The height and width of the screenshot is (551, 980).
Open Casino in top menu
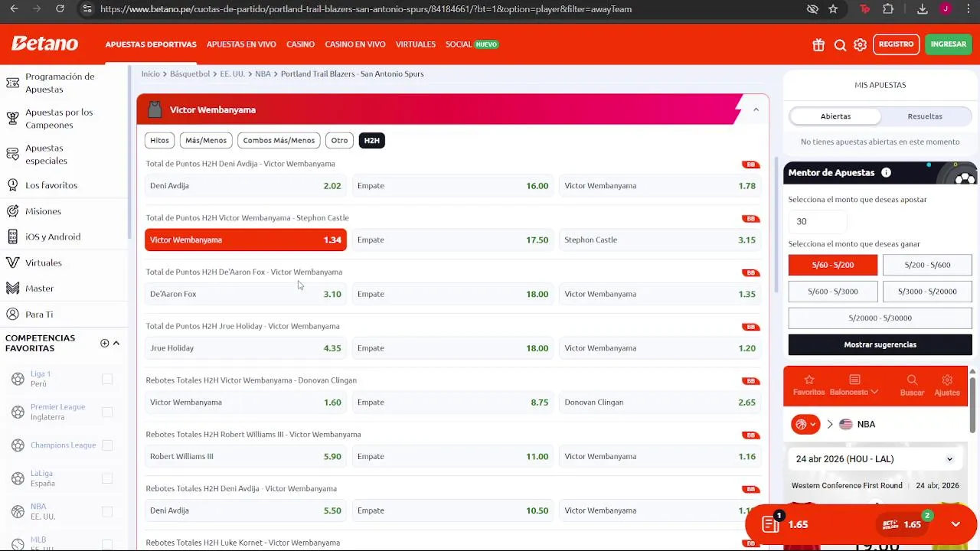[x=300, y=44]
